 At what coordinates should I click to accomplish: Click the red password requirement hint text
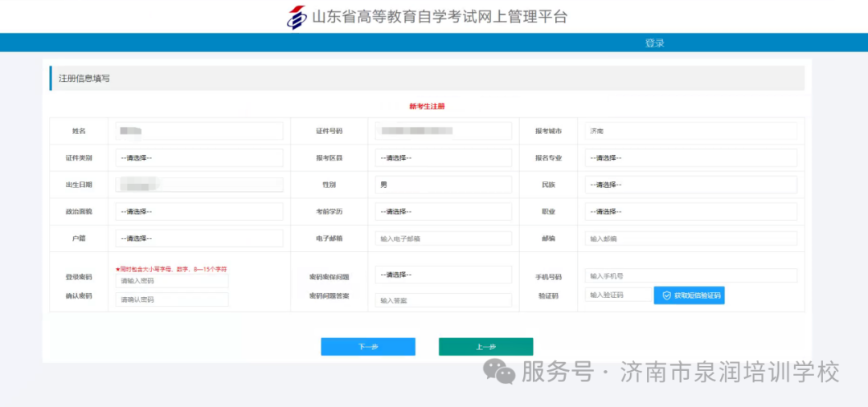pyautogui.click(x=171, y=269)
